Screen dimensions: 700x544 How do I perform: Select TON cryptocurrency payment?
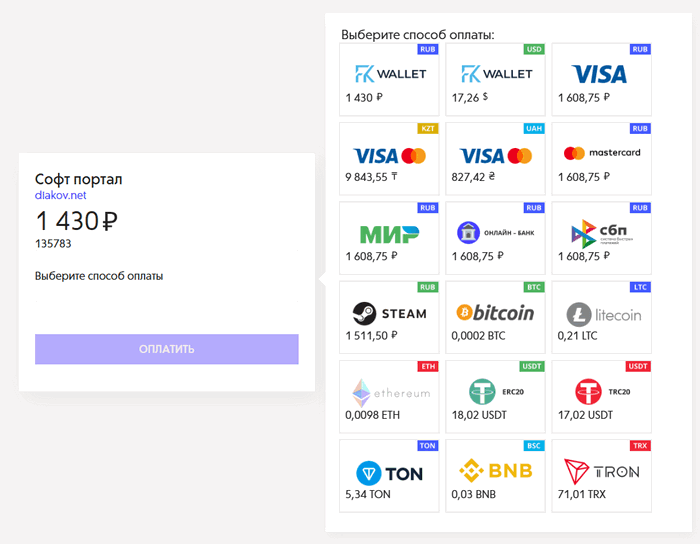coord(389,475)
